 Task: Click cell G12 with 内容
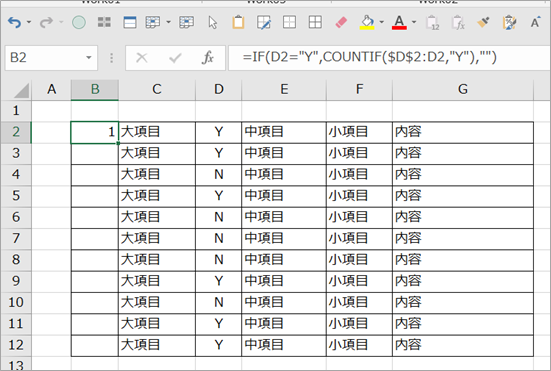[463, 345]
